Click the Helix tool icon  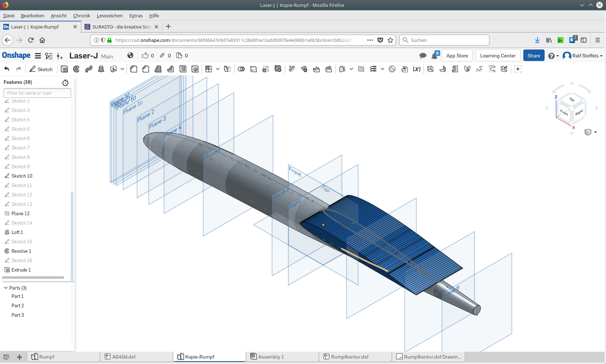coord(373,69)
